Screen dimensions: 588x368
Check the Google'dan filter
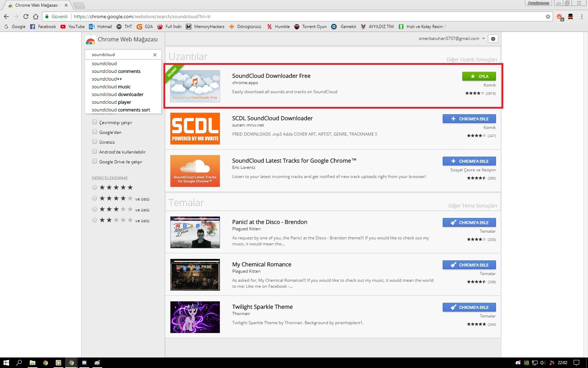point(94,132)
